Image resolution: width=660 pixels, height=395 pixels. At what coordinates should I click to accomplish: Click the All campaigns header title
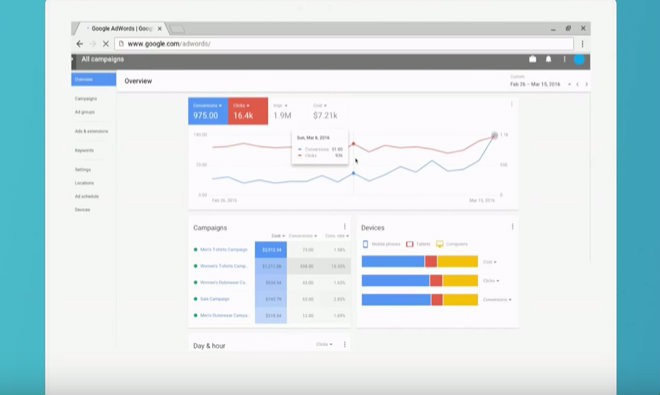[103, 59]
